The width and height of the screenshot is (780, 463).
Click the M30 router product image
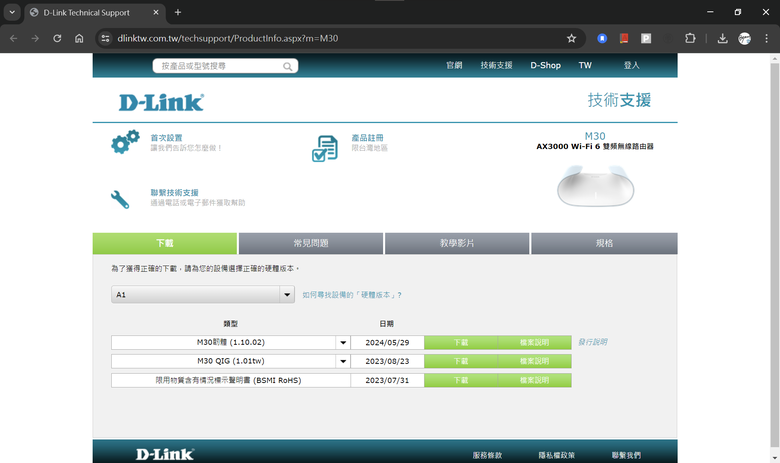pyautogui.click(x=595, y=185)
